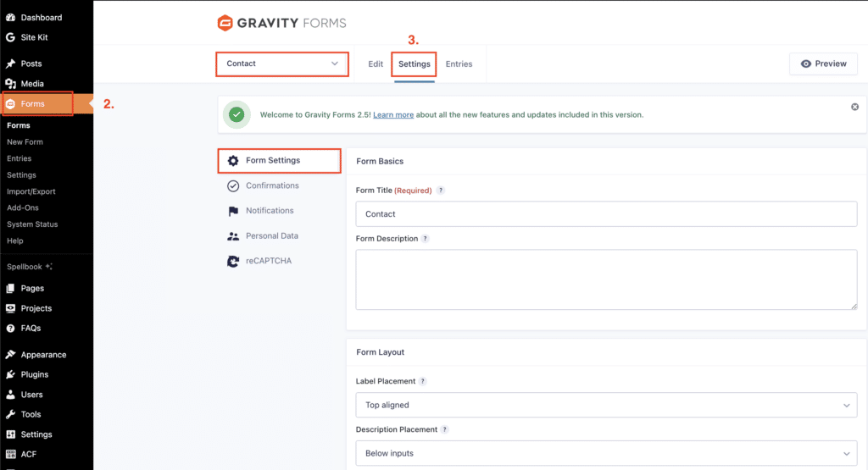Image resolution: width=868 pixels, height=470 pixels.
Task: Click Description Placement help tooltip icon
Action: click(x=444, y=429)
